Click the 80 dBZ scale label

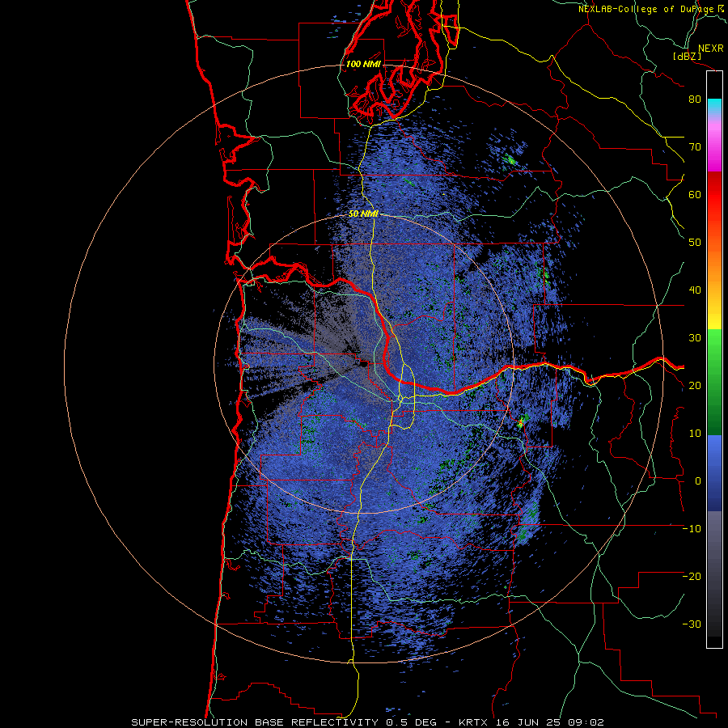(695, 99)
